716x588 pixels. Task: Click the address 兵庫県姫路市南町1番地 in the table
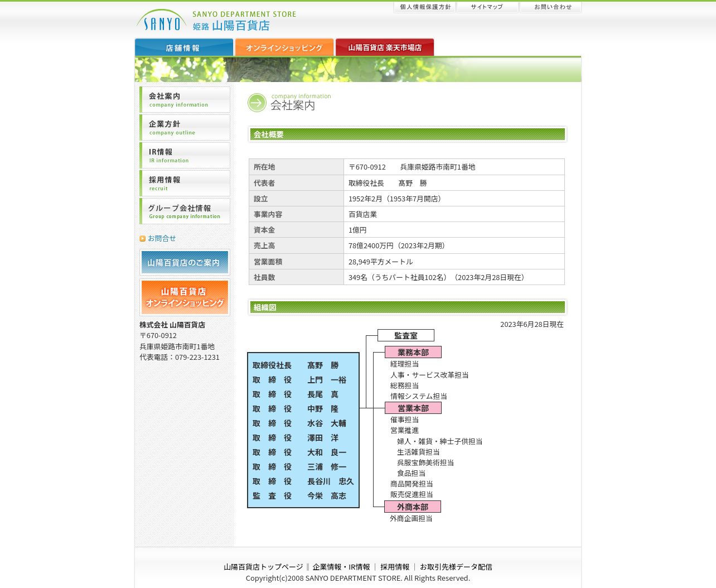pos(438,167)
